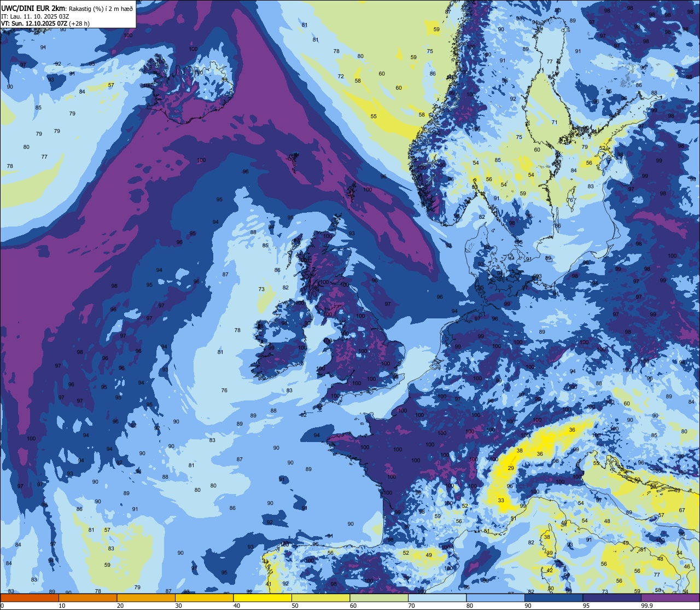Click the legend scale label '99.9'
Screen dimensions: 700x610
pyautogui.click(x=647, y=606)
